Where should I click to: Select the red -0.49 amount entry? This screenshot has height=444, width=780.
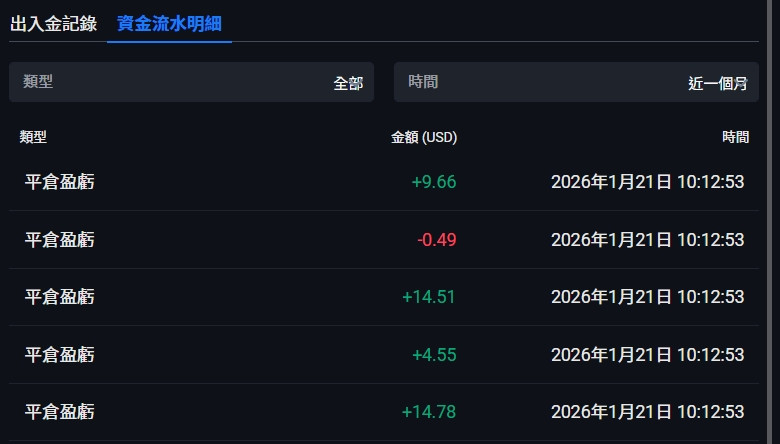(x=437, y=240)
